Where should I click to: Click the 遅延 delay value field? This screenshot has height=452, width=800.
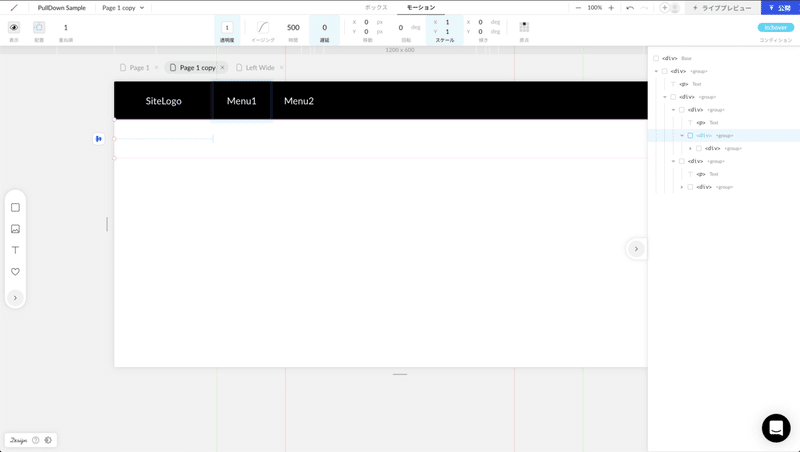coord(324,28)
